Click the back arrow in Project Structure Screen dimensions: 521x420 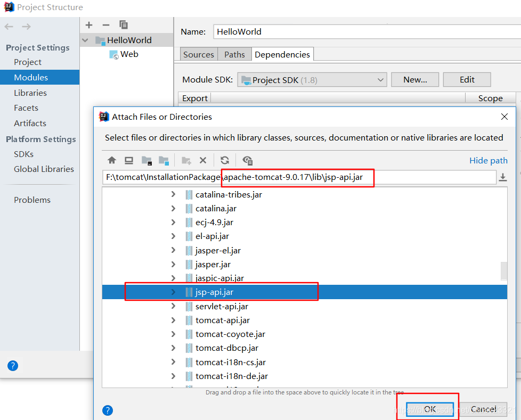pos(9,27)
